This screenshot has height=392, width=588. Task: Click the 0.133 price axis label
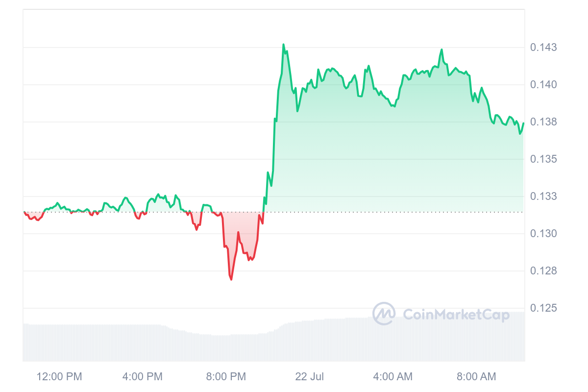click(543, 196)
